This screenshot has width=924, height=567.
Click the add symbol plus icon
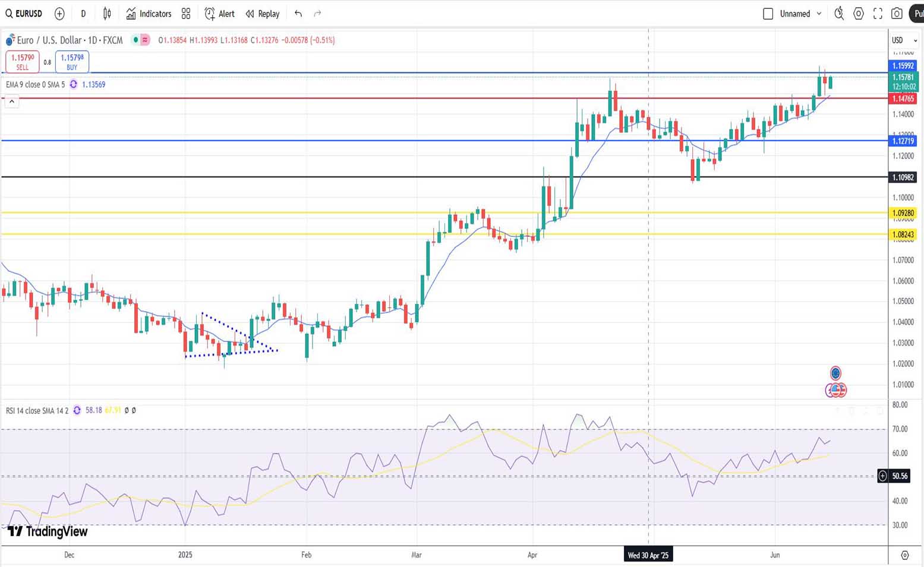(x=59, y=14)
